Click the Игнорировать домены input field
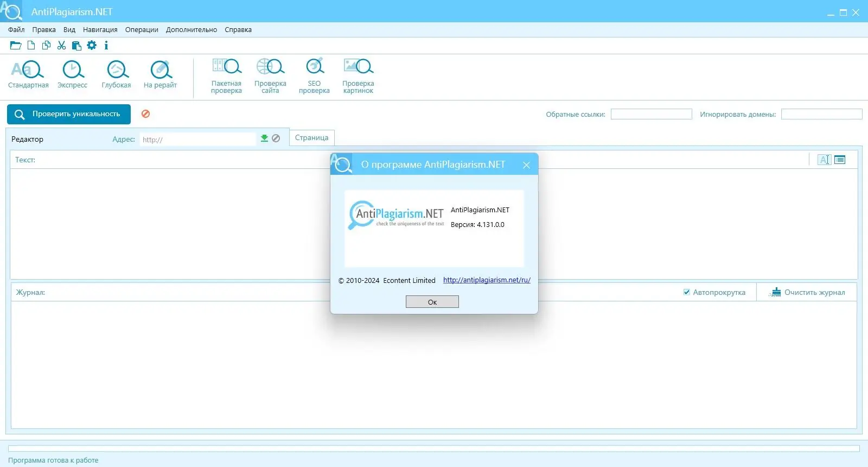 822,114
